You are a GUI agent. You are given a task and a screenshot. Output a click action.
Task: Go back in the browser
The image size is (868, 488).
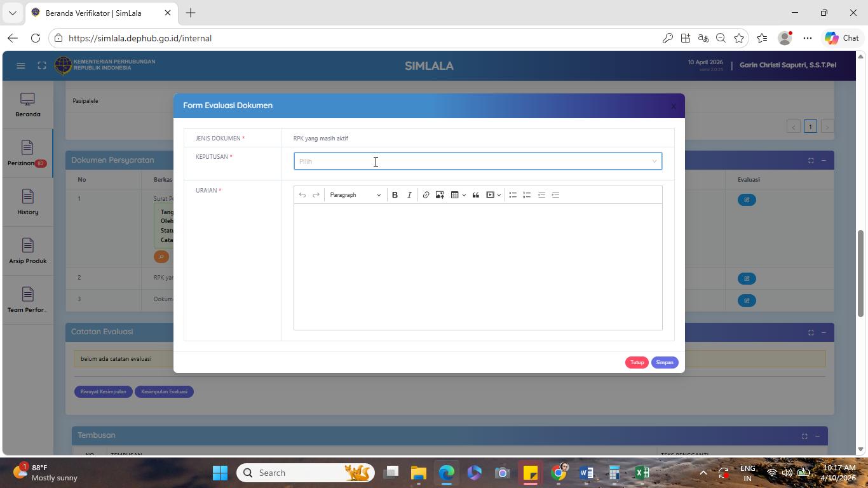[x=13, y=38]
